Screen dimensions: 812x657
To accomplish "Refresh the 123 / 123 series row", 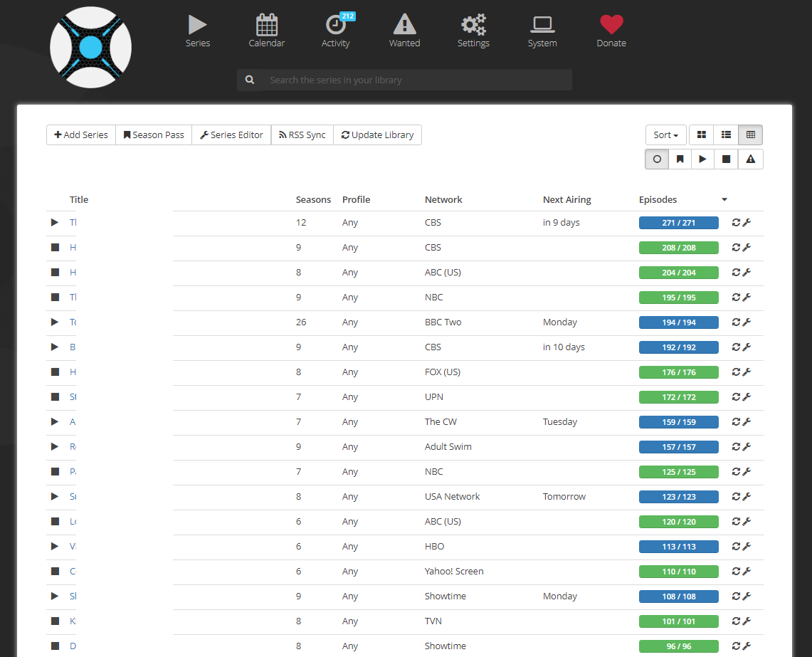I will (736, 496).
